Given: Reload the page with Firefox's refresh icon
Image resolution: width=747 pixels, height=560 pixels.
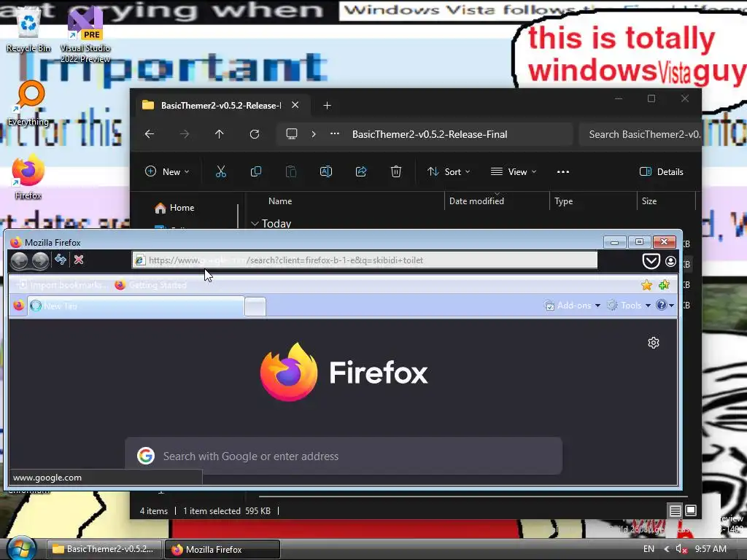Looking at the screenshot, I should pos(61,260).
